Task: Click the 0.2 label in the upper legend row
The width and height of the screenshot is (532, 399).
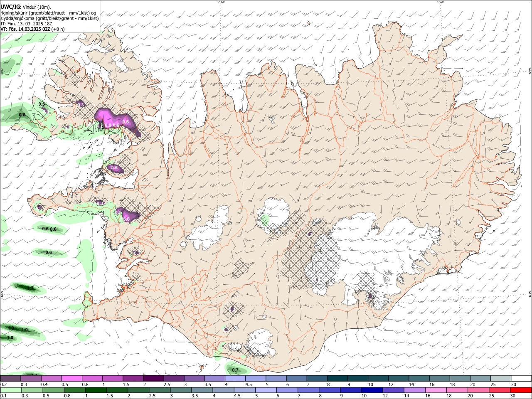Action: (x=3, y=384)
